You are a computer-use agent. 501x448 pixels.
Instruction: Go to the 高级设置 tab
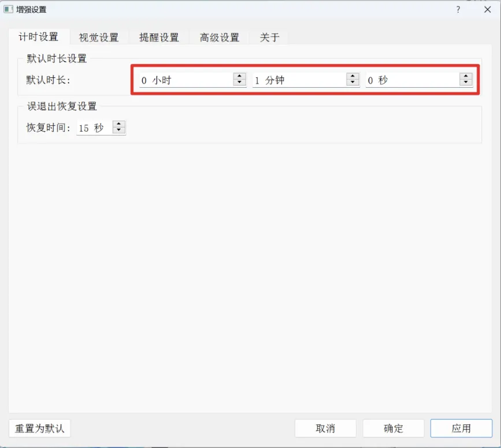[x=220, y=38]
